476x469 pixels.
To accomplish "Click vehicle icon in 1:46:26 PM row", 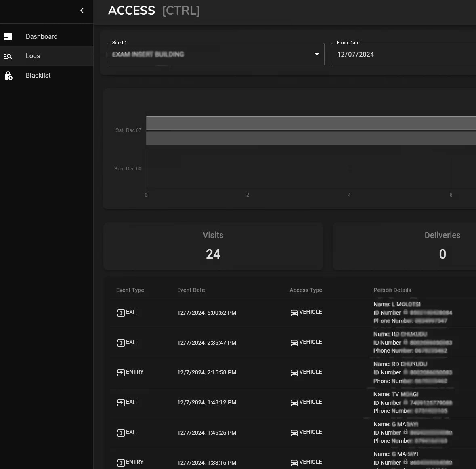I will point(294,433).
